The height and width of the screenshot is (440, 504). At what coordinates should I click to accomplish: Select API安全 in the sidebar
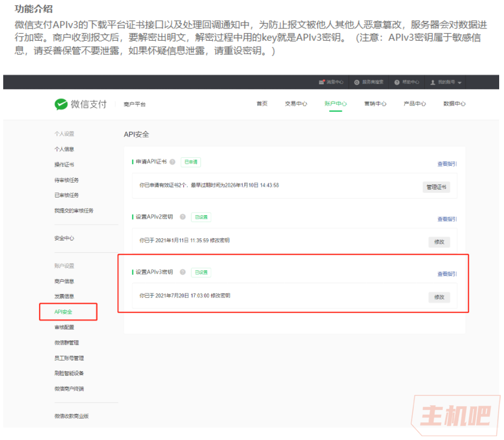click(x=63, y=312)
